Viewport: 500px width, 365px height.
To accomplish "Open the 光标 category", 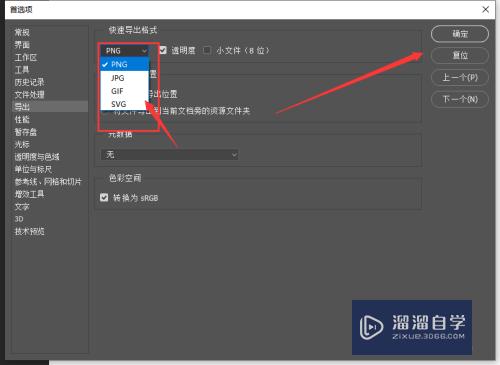I will [22, 144].
